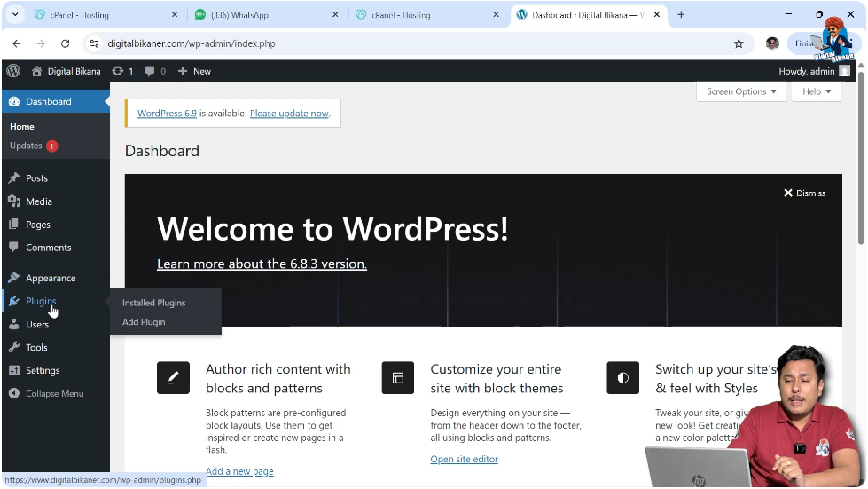Click WordPress 6.9 link in notice

point(167,113)
